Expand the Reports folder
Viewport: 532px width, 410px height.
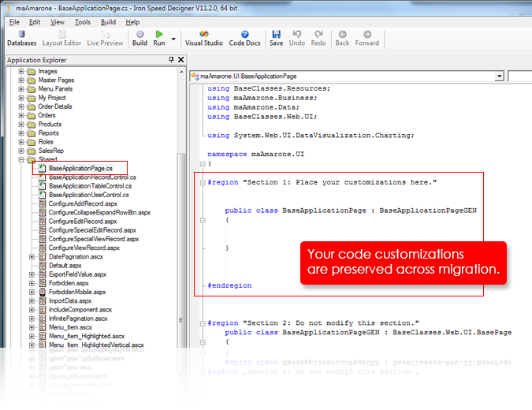[x=21, y=133]
